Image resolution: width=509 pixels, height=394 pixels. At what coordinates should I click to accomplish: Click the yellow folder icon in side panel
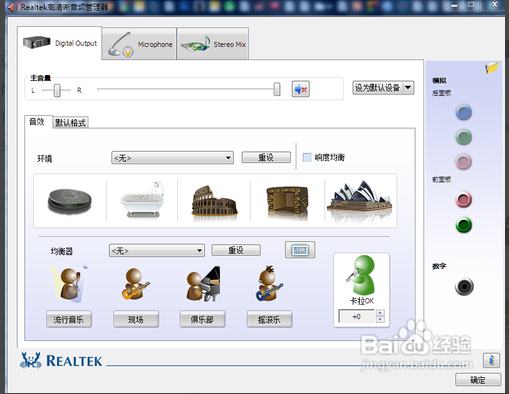(491, 68)
